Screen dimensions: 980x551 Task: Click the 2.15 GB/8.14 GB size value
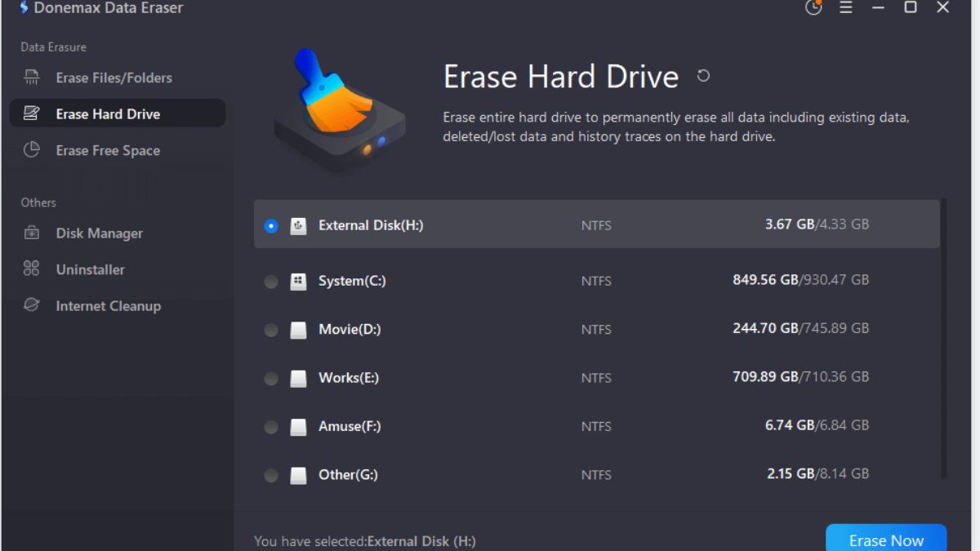point(818,473)
